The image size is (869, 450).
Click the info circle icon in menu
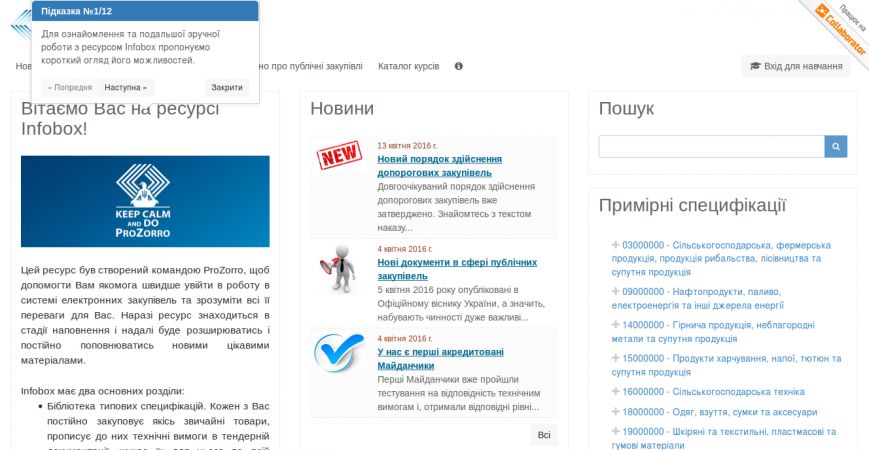(458, 66)
